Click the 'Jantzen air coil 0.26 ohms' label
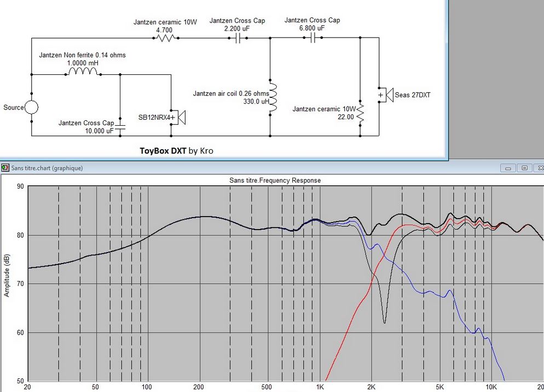Viewport: 544px width, 392px height. pos(231,93)
